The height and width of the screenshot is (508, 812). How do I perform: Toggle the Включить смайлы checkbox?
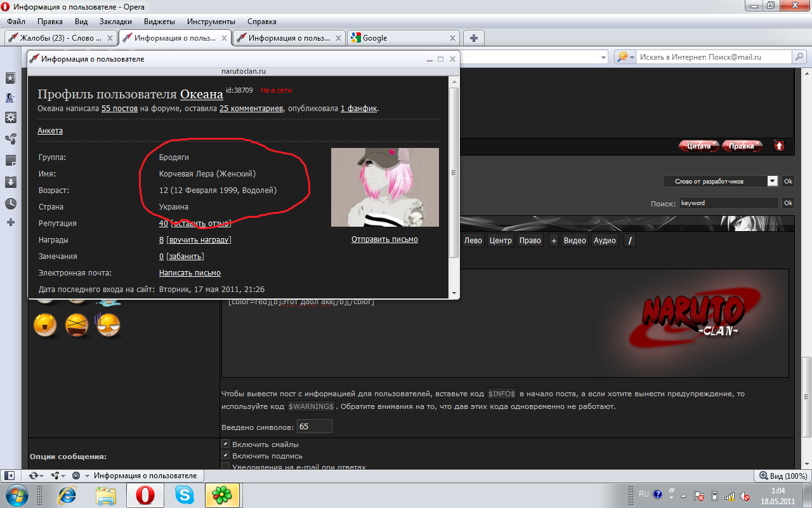[225, 444]
